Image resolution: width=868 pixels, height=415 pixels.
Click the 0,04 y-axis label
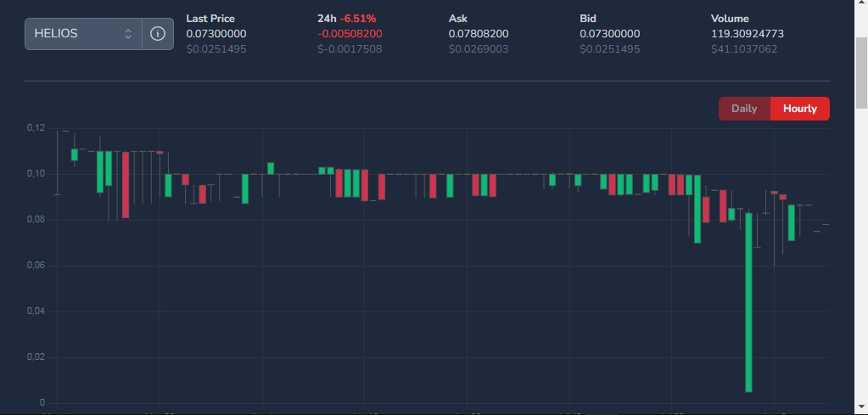(36, 311)
